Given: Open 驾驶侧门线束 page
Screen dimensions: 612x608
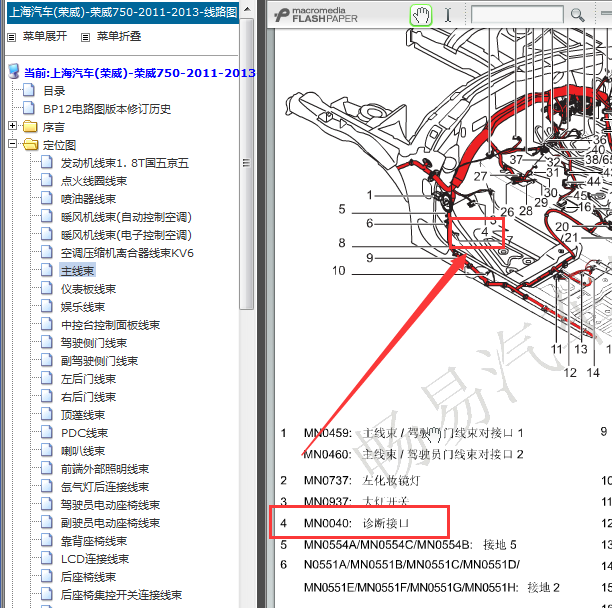Looking at the screenshot, I should (x=94, y=343).
